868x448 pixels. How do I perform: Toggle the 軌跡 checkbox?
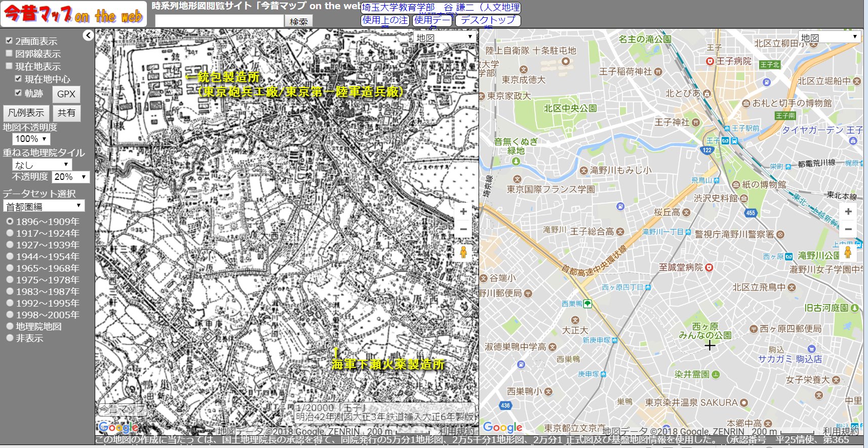[x=18, y=93]
